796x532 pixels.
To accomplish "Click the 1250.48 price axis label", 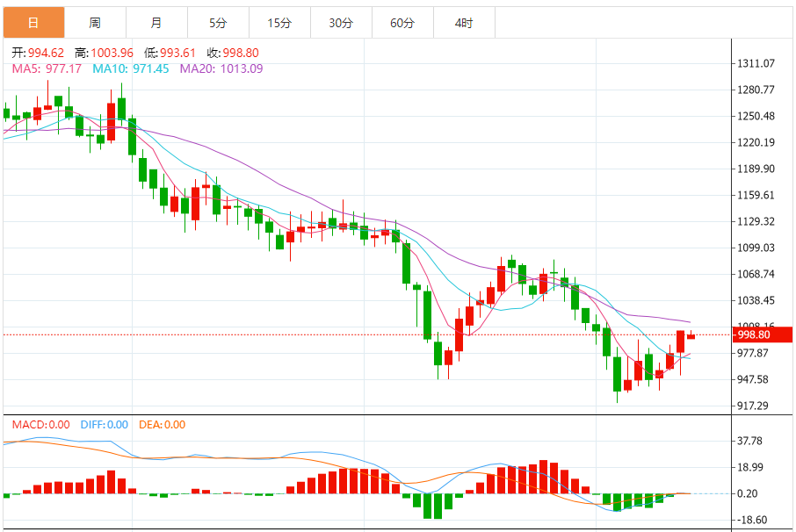I will (756, 116).
